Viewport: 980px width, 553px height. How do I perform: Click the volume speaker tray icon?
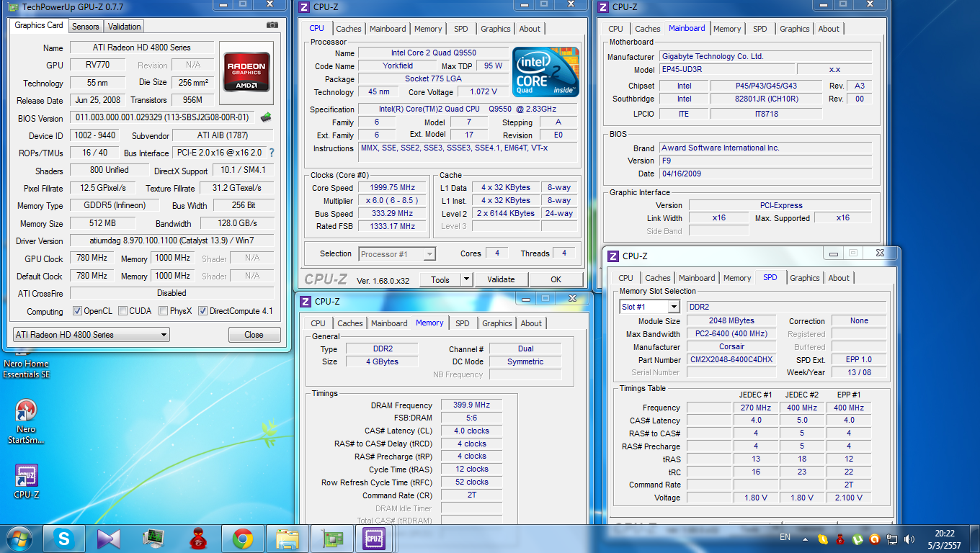tap(909, 538)
